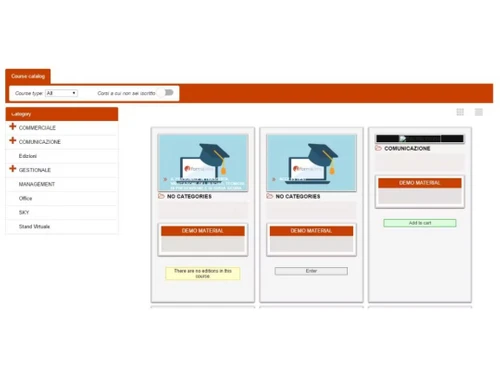Click the Enter button on second course
The image size is (500, 375).
pos(311,271)
